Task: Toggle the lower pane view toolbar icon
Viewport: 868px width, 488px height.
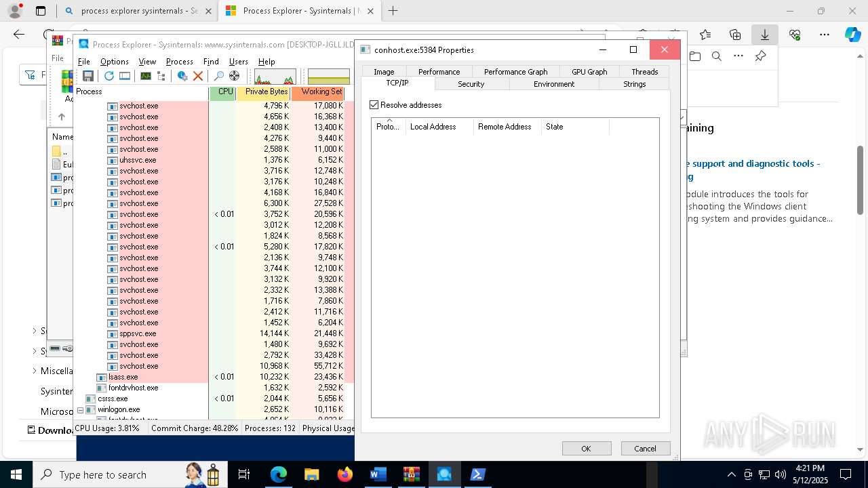Action: pyautogui.click(x=125, y=76)
